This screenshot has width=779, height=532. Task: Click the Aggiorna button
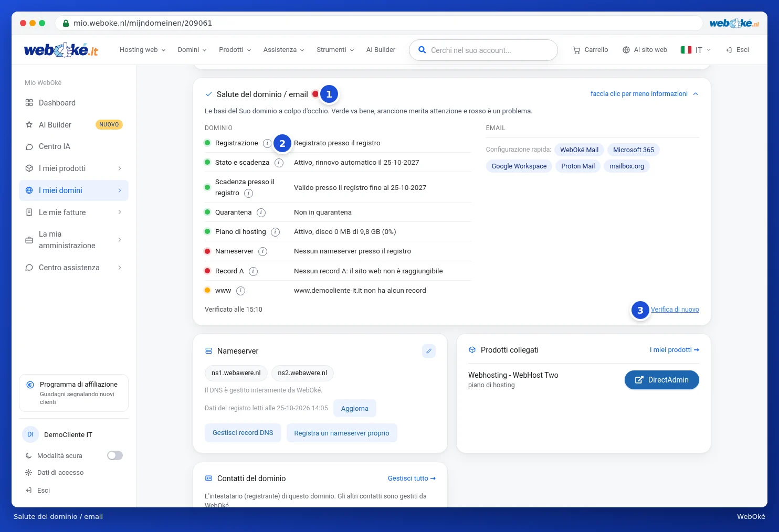click(355, 409)
